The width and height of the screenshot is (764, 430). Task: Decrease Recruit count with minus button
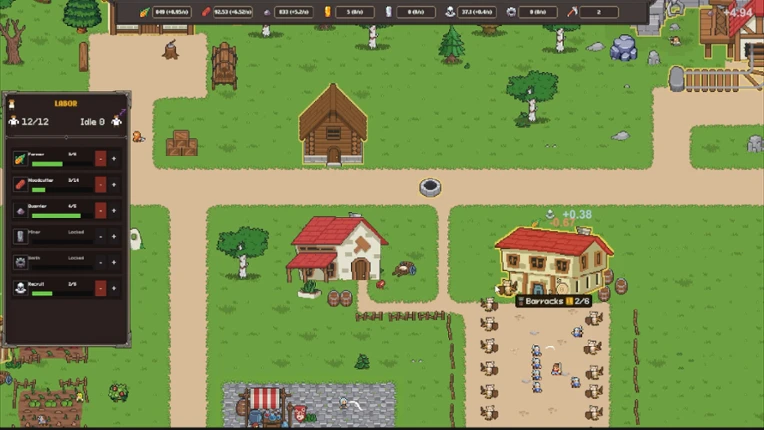pyautogui.click(x=100, y=288)
